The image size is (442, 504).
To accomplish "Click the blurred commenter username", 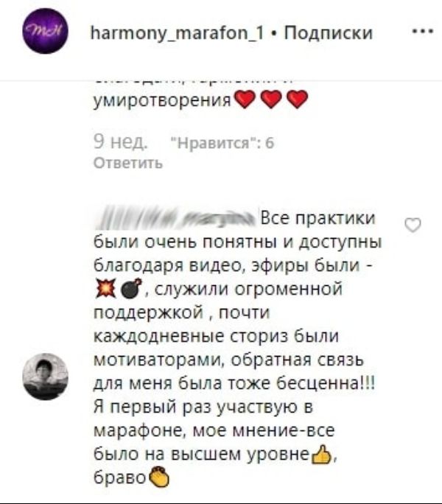I will (x=176, y=217).
